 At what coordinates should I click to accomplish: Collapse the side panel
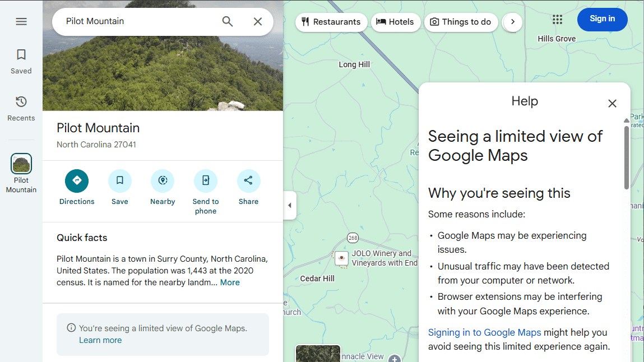coord(289,206)
